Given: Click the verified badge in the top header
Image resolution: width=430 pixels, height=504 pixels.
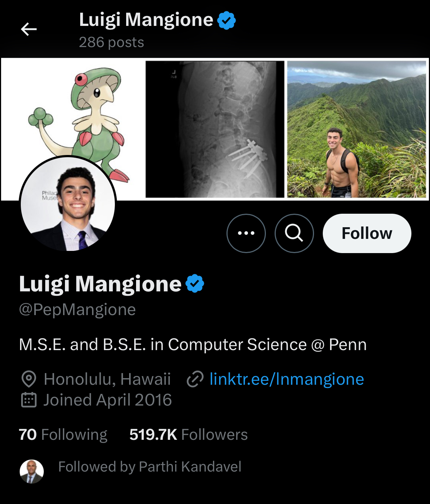Looking at the screenshot, I should [x=226, y=20].
